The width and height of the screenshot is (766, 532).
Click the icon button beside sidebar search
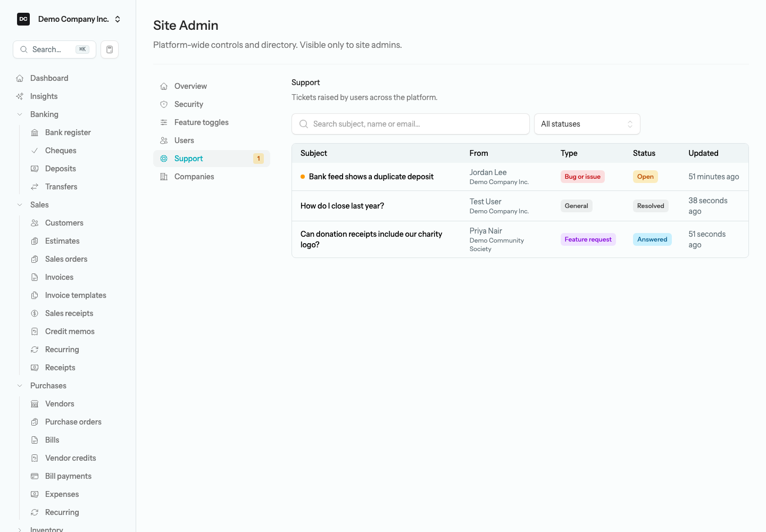click(110, 49)
